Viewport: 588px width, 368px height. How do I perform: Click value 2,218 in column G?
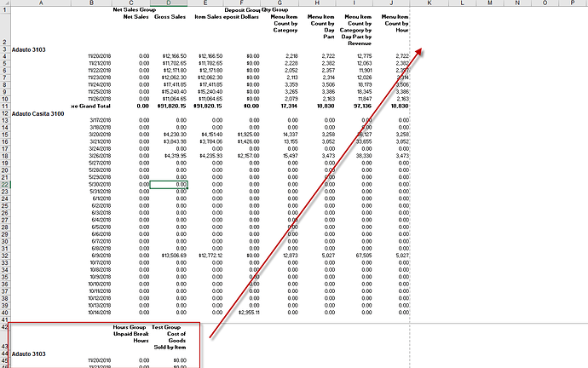click(291, 56)
